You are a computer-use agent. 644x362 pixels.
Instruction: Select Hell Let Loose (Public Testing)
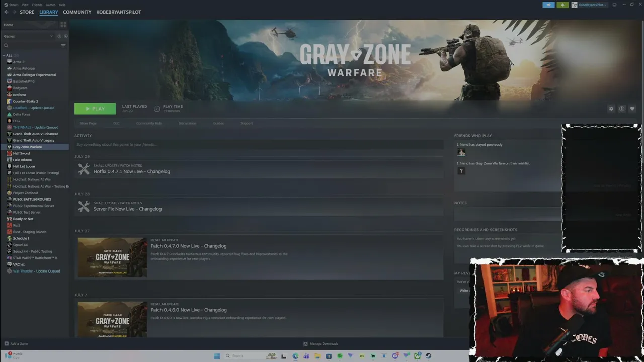pos(35,173)
